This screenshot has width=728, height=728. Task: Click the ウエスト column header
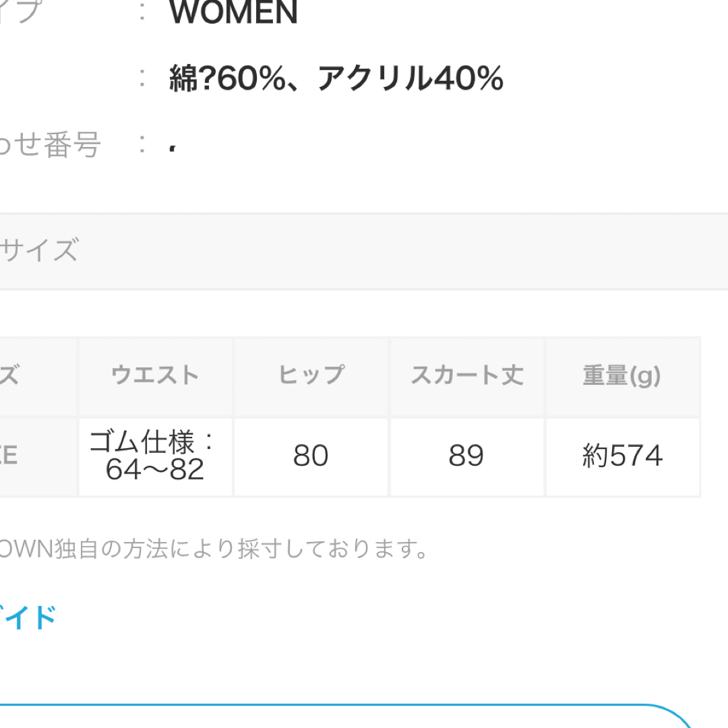pos(155,376)
